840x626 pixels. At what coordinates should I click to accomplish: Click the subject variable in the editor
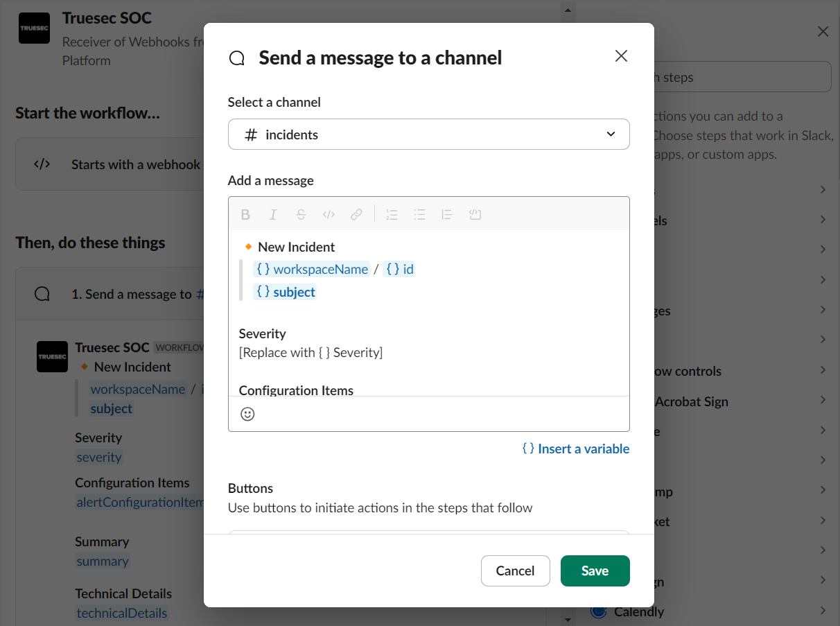(x=286, y=291)
